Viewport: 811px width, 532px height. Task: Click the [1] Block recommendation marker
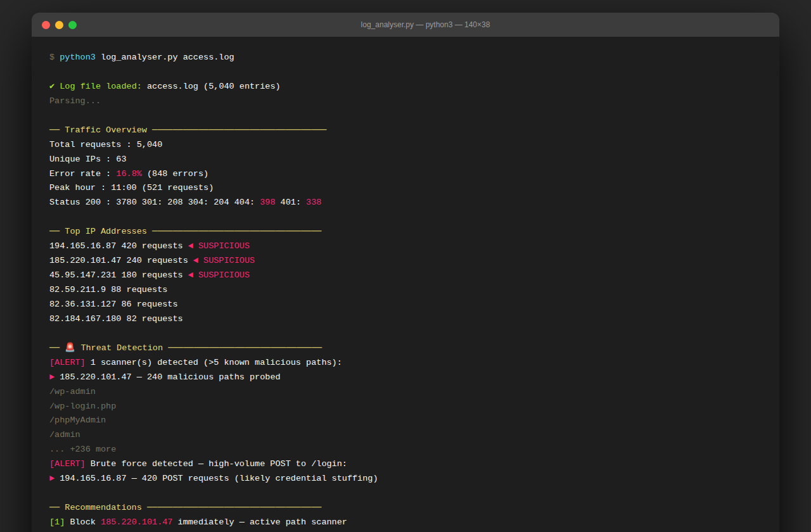pyautogui.click(x=57, y=521)
